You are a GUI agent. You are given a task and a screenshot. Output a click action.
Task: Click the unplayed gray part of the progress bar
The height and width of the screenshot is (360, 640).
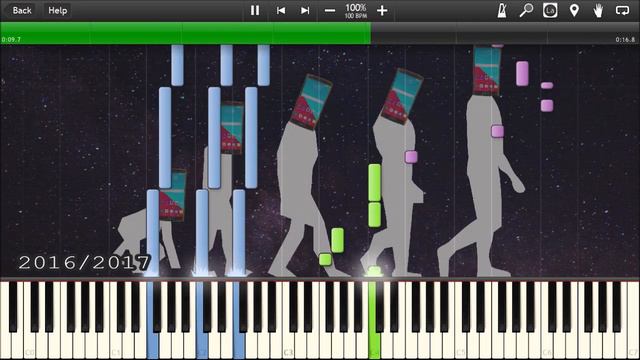[505, 33]
